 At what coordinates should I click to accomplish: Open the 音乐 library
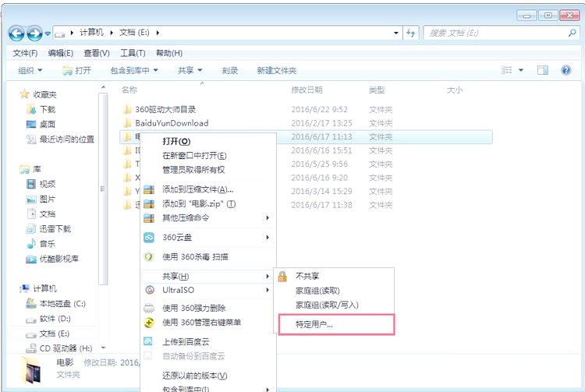point(48,244)
